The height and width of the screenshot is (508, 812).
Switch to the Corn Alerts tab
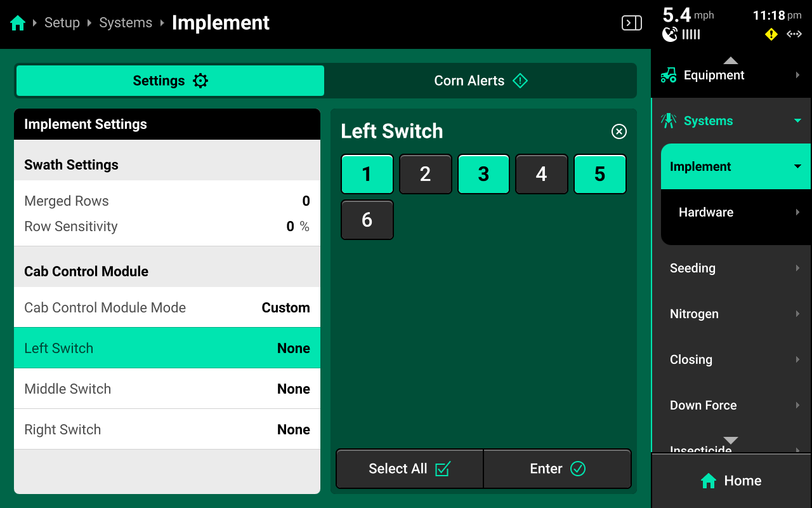tap(480, 81)
